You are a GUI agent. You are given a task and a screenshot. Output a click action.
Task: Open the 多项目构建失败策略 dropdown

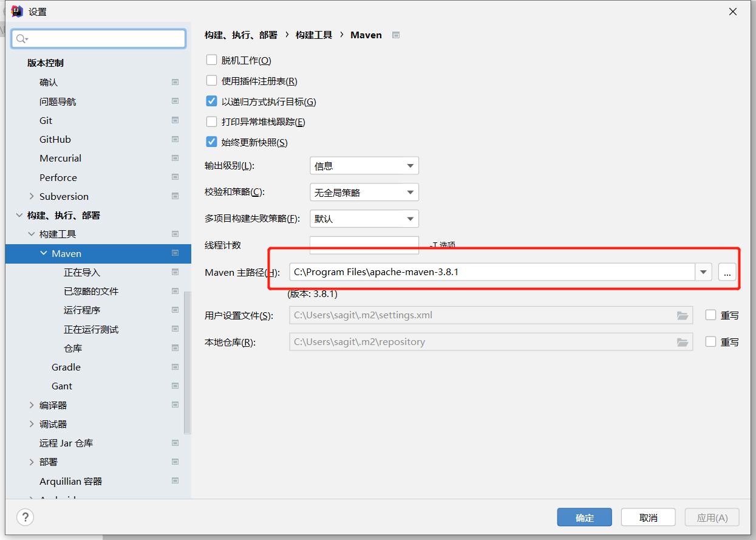tap(364, 219)
